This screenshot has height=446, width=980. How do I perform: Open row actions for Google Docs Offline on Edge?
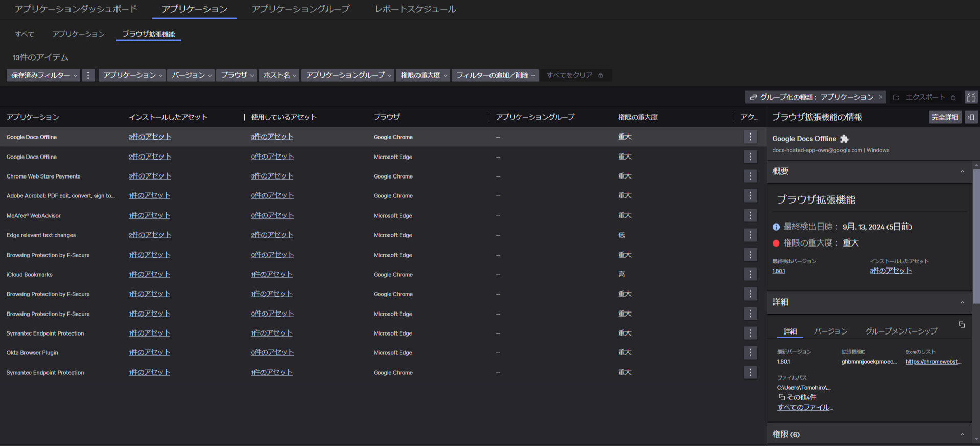(750, 157)
